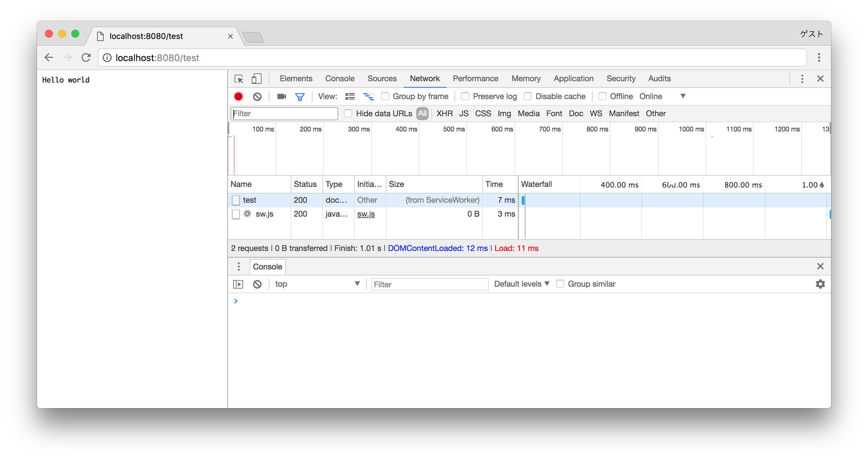
Task: Click the network Filter text field
Action: (x=284, y=114)
